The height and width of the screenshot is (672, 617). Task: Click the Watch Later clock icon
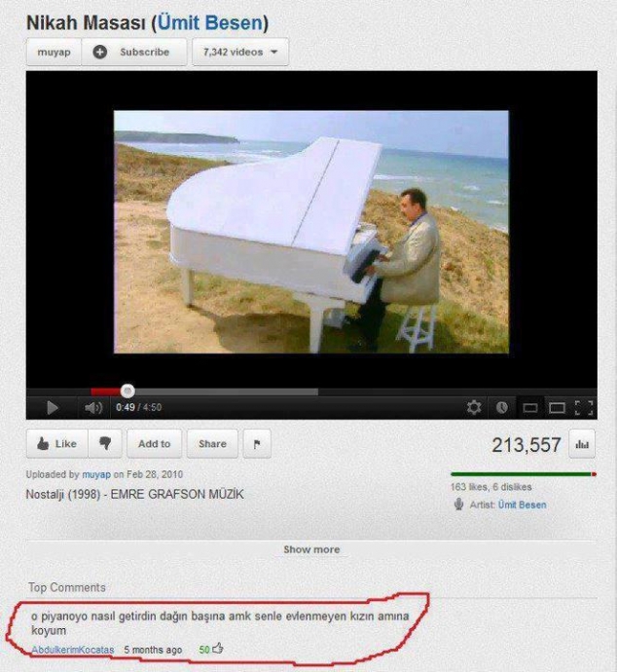pos(501,407)
